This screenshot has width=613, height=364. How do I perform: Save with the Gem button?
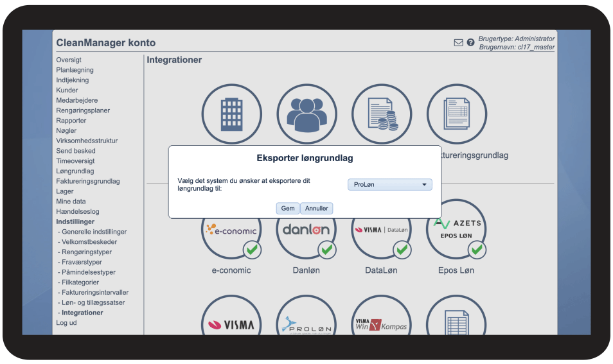(x=288, y=208)
